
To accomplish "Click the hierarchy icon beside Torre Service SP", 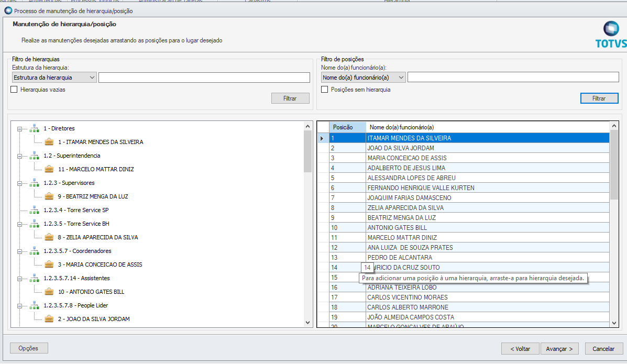I will [x=35, y=210].
